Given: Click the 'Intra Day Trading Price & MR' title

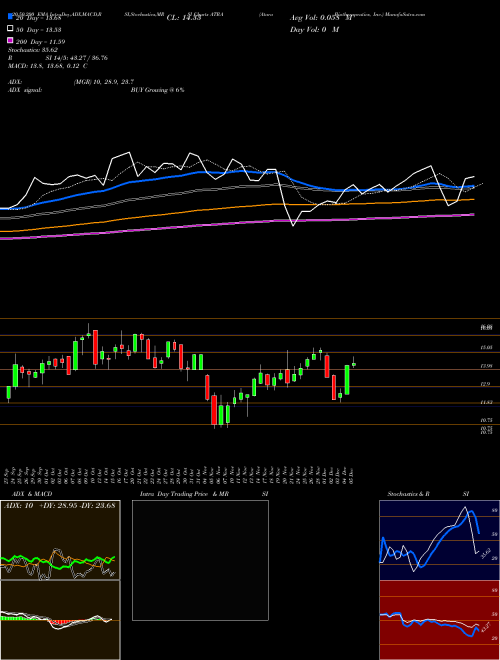Looking at the screenshot, I should pyautogui.click(x=184, y=494).
